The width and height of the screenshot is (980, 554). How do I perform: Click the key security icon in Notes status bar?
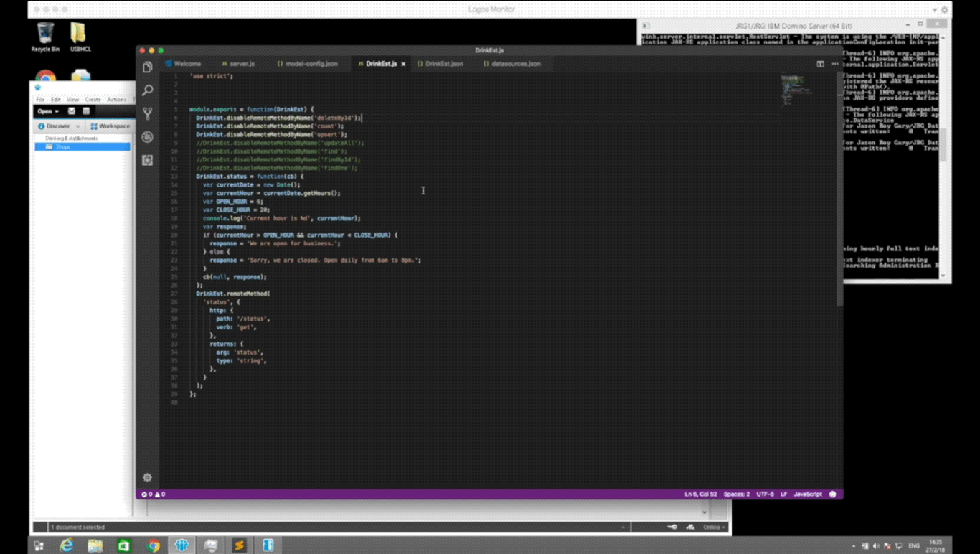point(672,527)
